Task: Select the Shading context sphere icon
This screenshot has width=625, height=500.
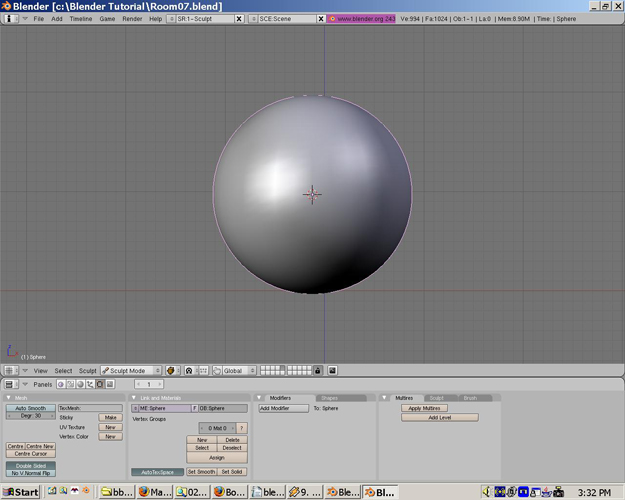Action: [x=81, y=384]
